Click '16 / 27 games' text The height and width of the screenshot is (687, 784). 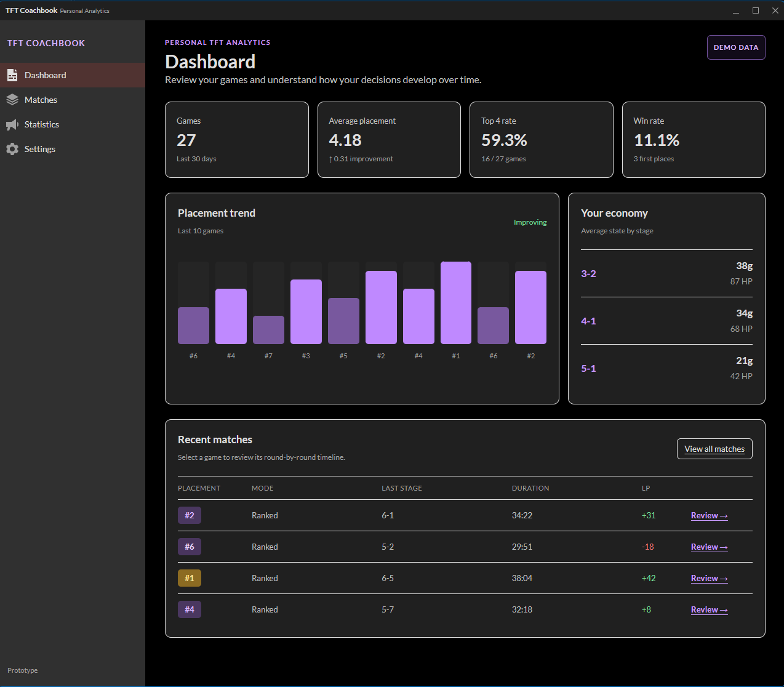coord(503,159)
